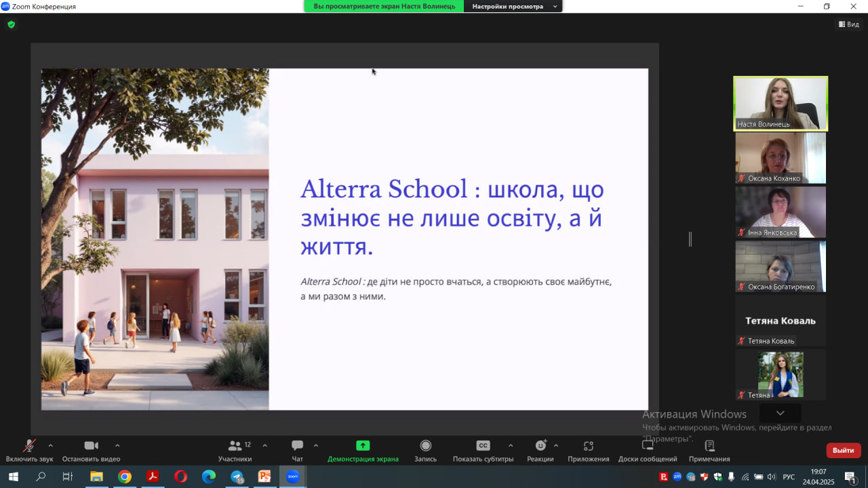Select the Тетяна tile with the photo

point(781,375)
